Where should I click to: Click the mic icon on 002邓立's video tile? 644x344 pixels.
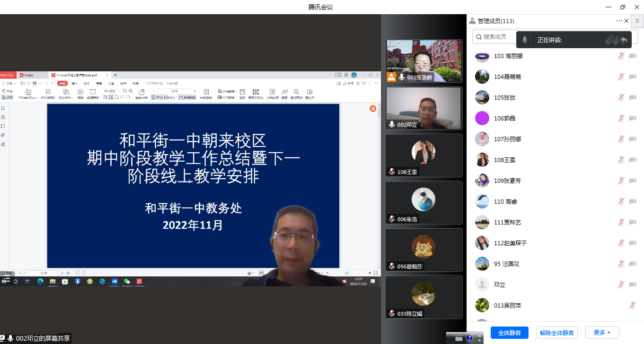[392, 124]
